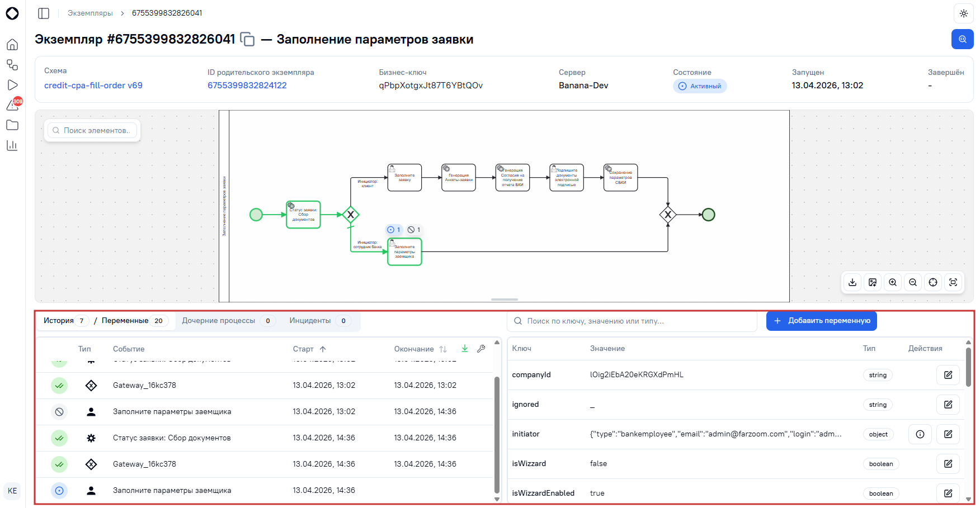
Task: Select the first X gateway in the diagram
Action: click(x=351, y=215)
